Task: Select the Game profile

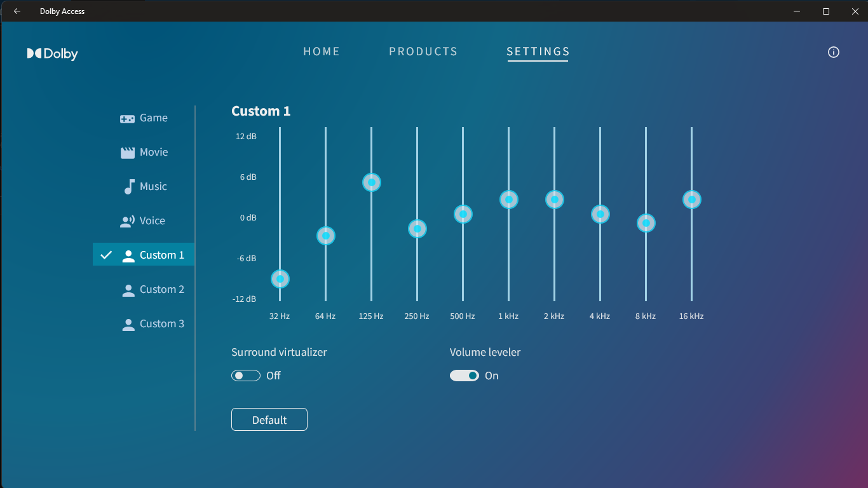Action: 144,118
